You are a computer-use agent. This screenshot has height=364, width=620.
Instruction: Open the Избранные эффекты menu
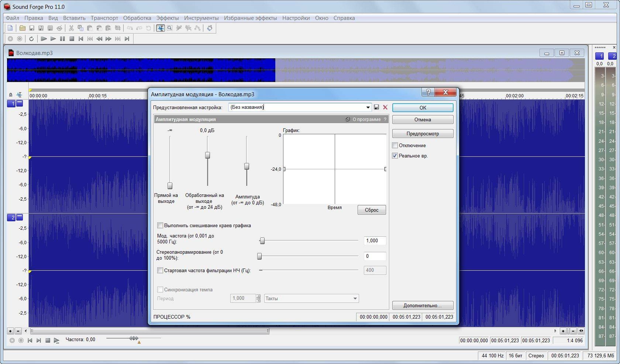(250, 18)
